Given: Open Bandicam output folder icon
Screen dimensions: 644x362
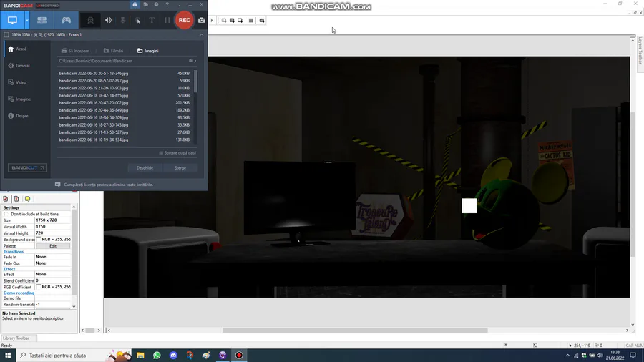Looking at the screenshot, I should [145, 4].
